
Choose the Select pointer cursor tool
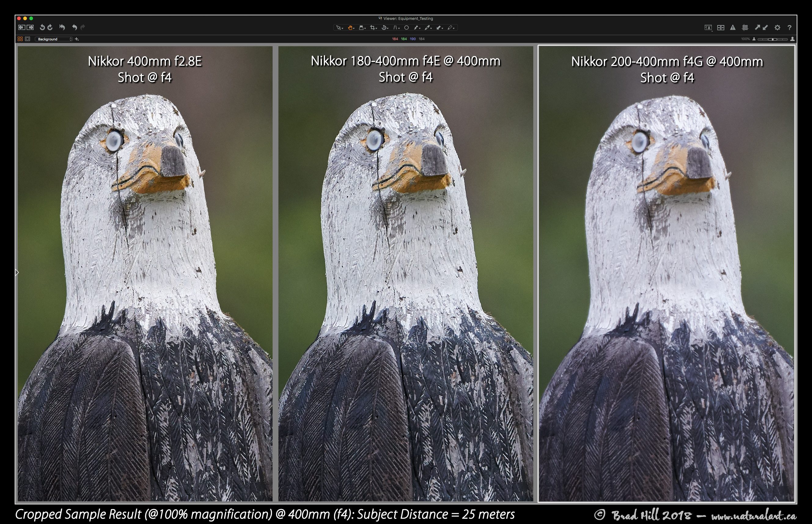click(339, 28)
